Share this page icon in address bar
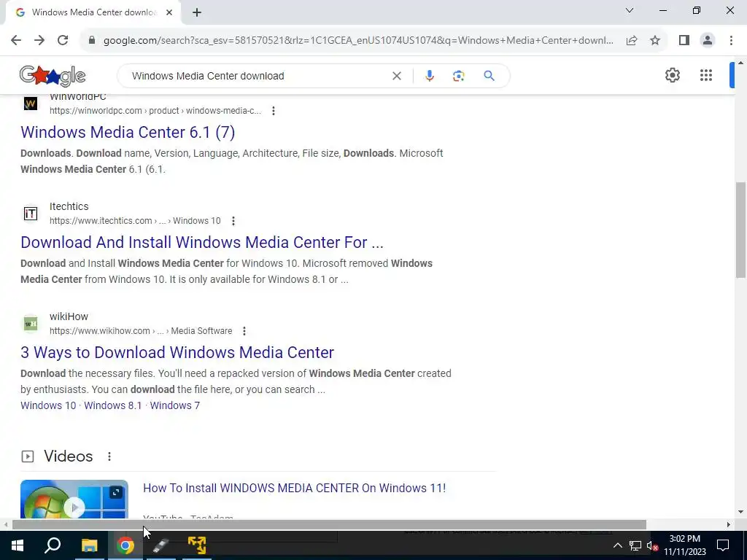Viewport: 747px width, 560px height. (632, 41)
